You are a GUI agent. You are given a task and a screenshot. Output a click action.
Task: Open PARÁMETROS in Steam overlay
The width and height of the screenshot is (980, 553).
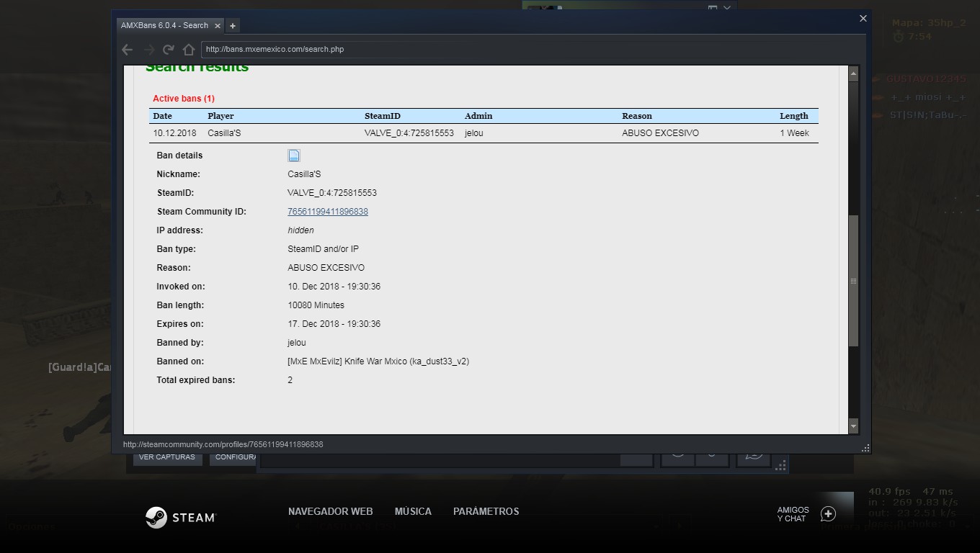[486, 511]
